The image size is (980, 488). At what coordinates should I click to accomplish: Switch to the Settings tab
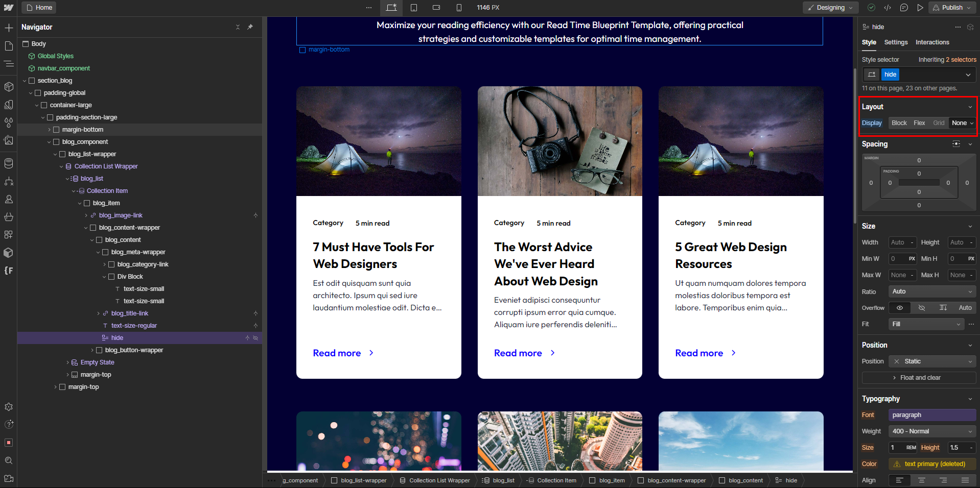point(896,42)
